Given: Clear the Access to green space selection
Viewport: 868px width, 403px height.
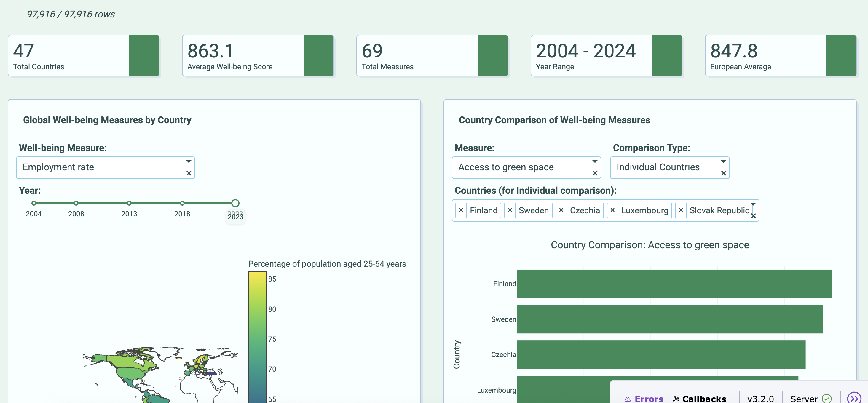Looking at the screenshot, I should click(x=595, y=173).
